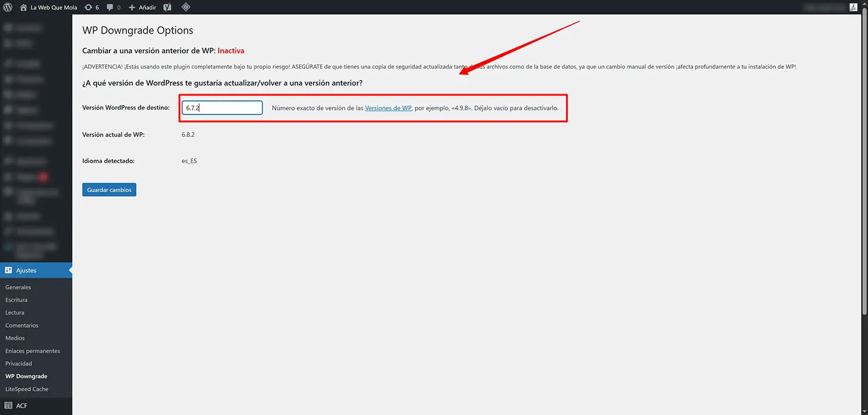
Task: Open the LiteSpeed Cache settings page
Action: [25, 388]
